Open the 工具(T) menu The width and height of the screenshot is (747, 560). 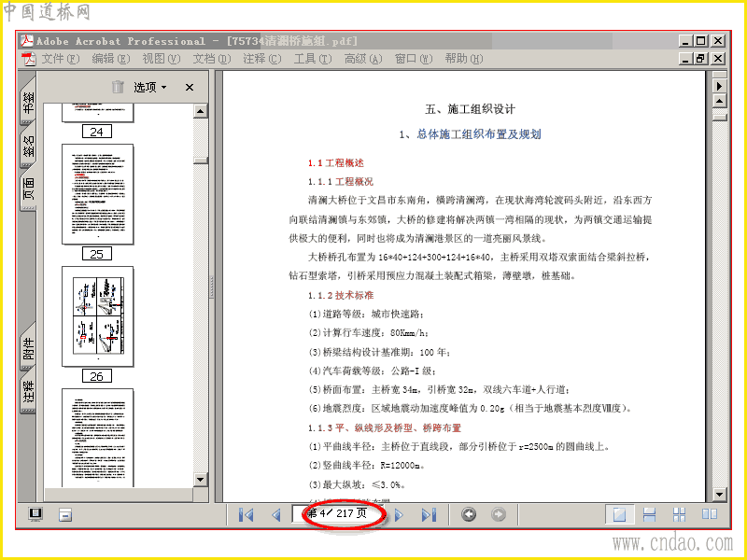(313, 59)
